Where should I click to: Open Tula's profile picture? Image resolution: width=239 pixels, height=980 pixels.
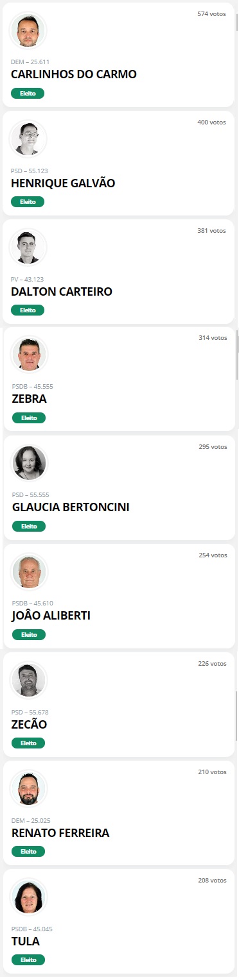coord(28,897)
